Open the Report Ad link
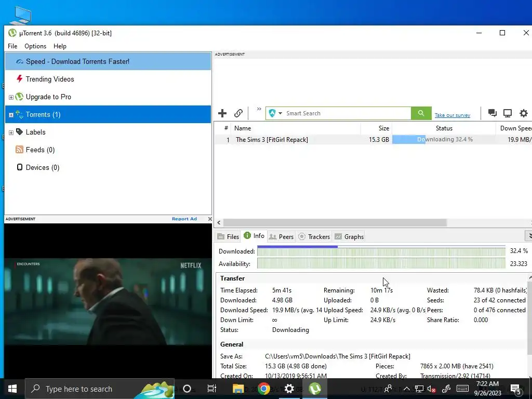This screenshot has width=532, height=399. [184, 219]
